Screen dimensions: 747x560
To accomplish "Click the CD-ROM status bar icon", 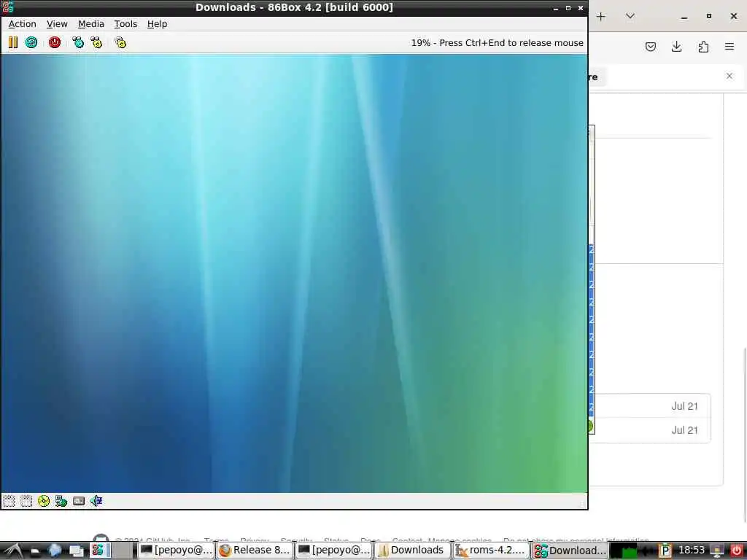I will [43, 501].
